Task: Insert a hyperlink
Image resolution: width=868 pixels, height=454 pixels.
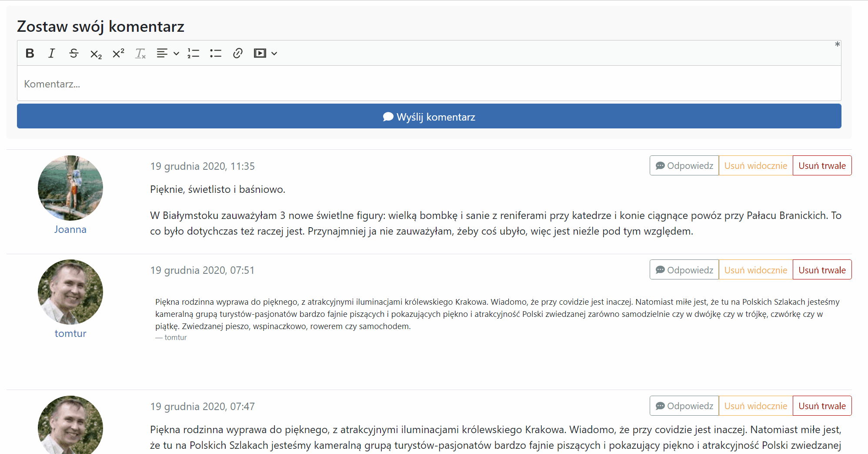Action: pos(237,53)
